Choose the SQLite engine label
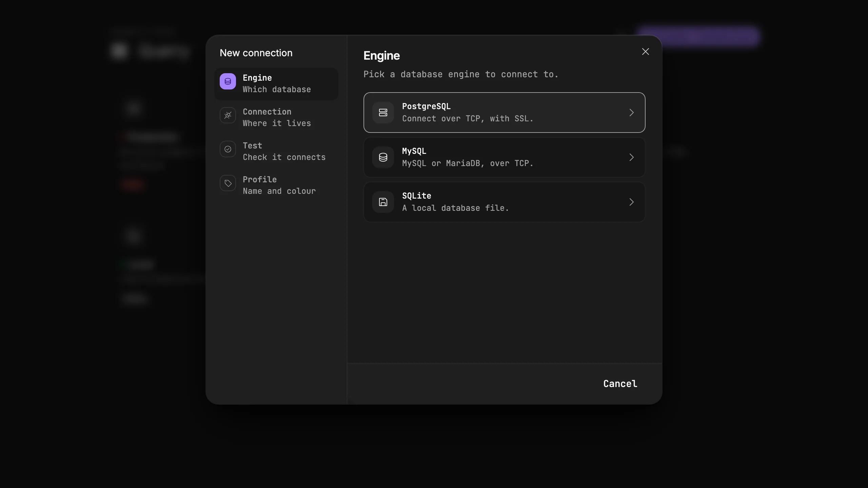This screenshot has width=868, height=488. (417, 196)
